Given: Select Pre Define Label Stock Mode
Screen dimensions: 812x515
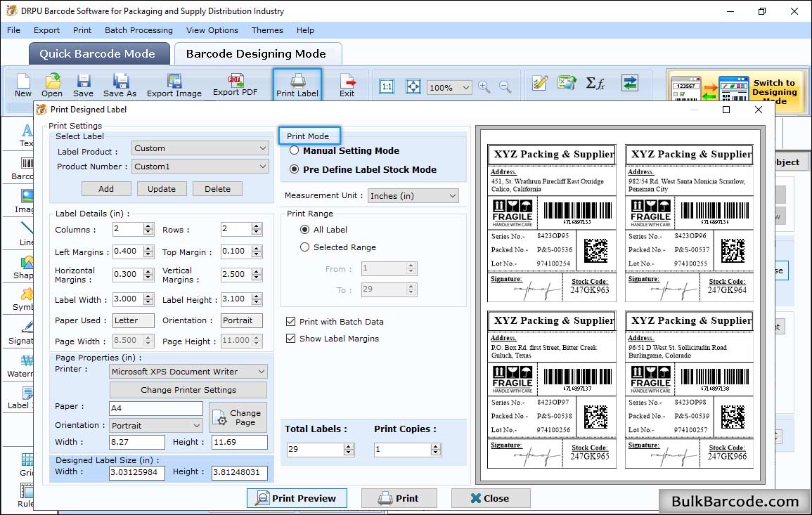Looking at the screenshot, I should tap(294, 169).
